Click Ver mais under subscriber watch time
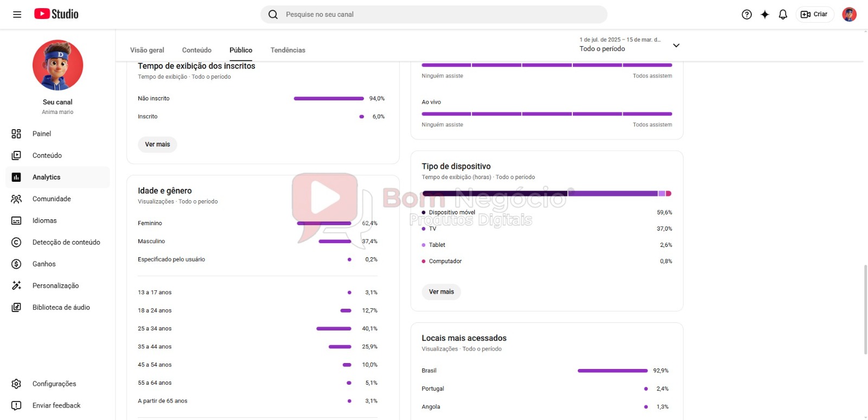Viewport: 868px width, 420px height. pos(157,144)
